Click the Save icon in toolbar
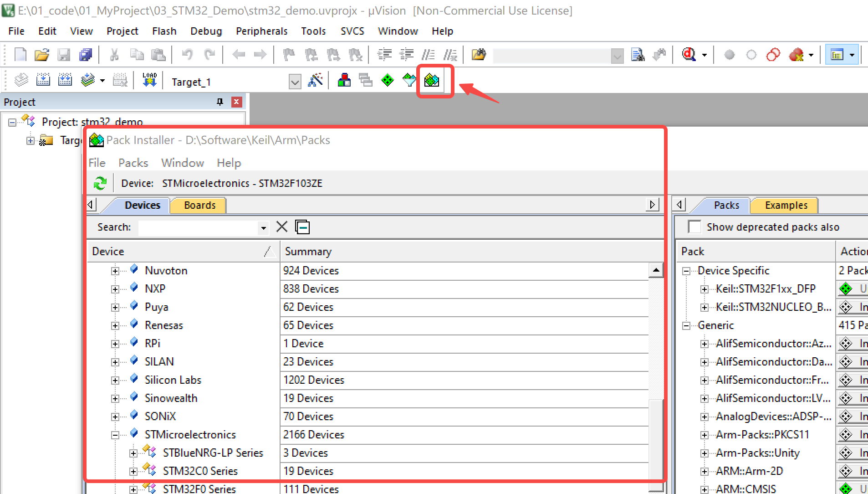The image size is (868, 494). [x=64, y=55]
